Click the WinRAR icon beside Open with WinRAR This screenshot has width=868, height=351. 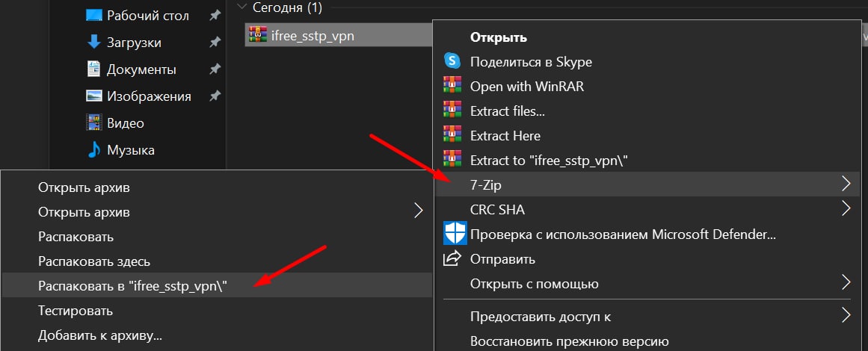(452, 86)
